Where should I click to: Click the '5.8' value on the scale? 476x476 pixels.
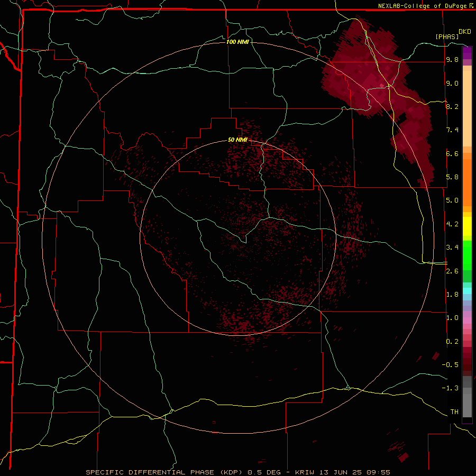point(452,177)
